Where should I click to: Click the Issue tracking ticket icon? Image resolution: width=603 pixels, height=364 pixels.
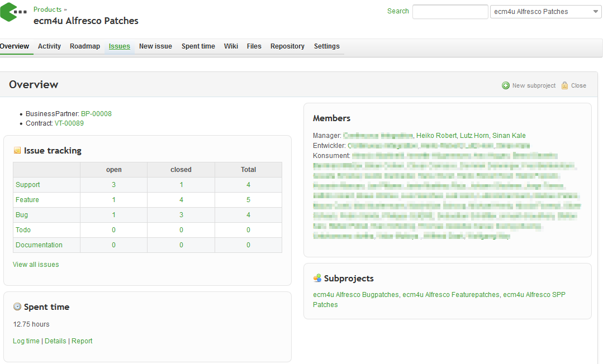[x=17, y=151]
